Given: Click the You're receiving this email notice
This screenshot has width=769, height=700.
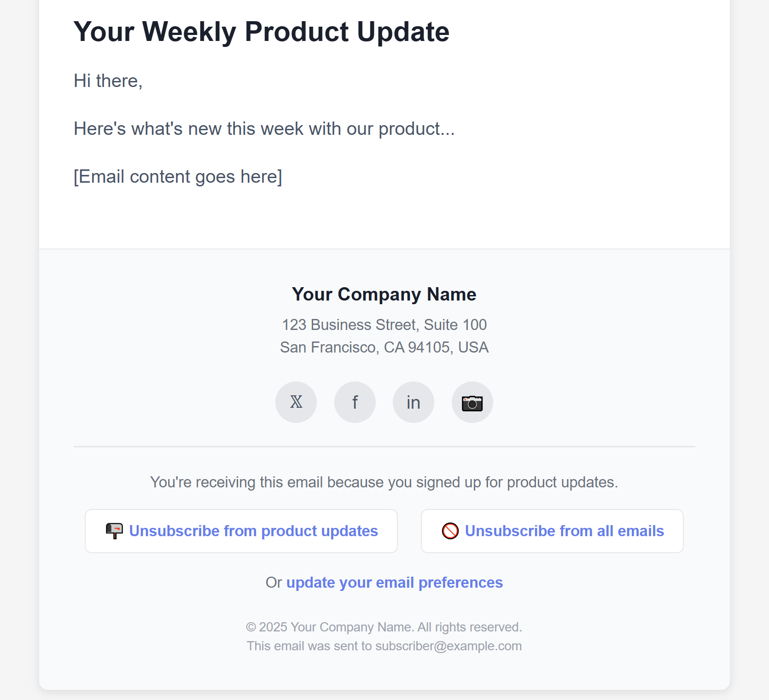Looking at the screenshot, I should tap(384, 482).
